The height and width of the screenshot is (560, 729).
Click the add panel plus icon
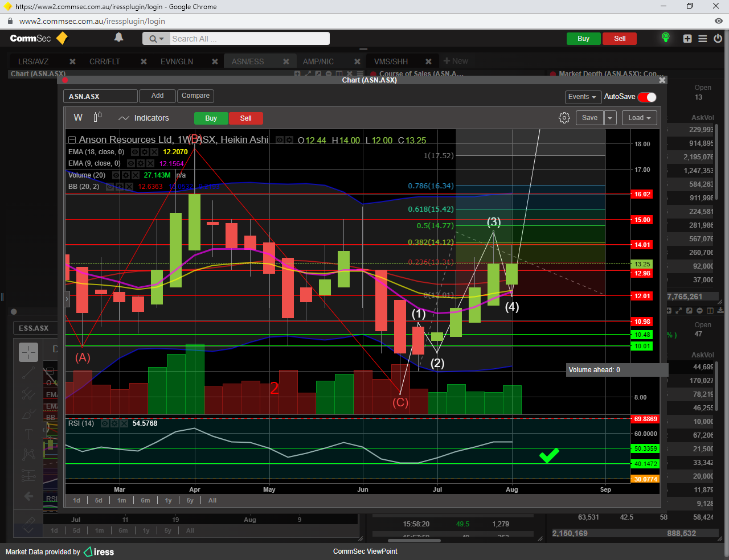[x=687, y=39]
